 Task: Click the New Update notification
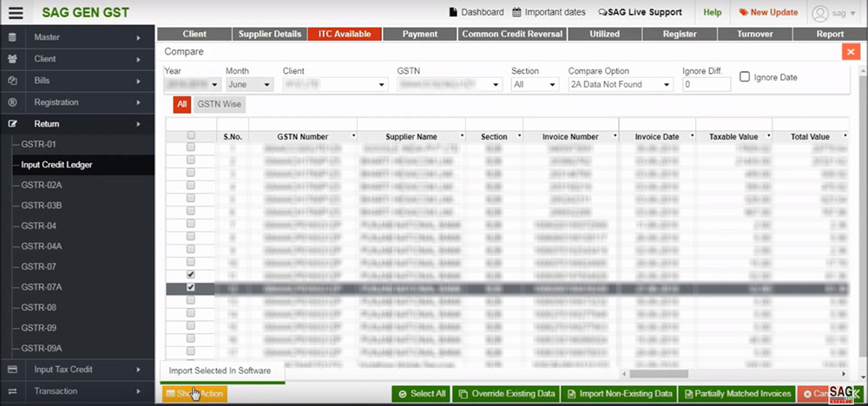coord(768,12)
